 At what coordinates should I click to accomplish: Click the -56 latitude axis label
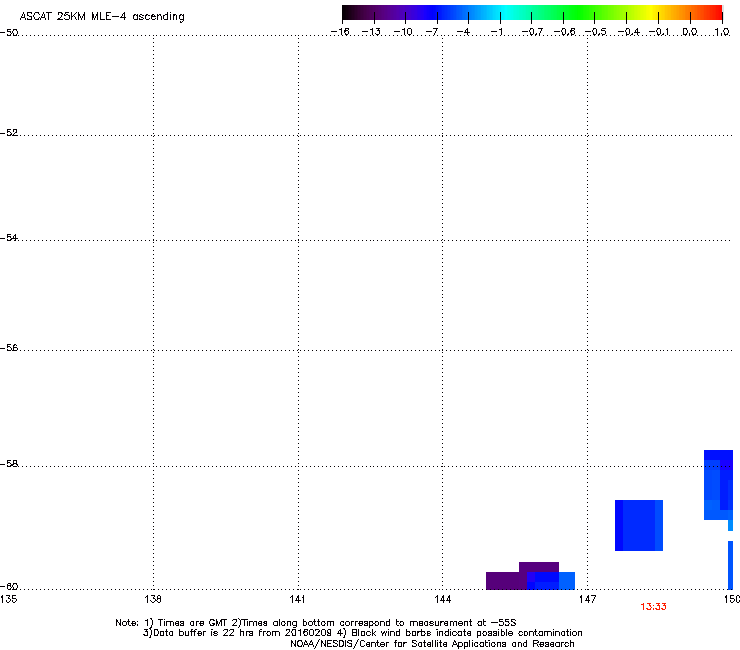pyautogui.click(x=9, y=347)
